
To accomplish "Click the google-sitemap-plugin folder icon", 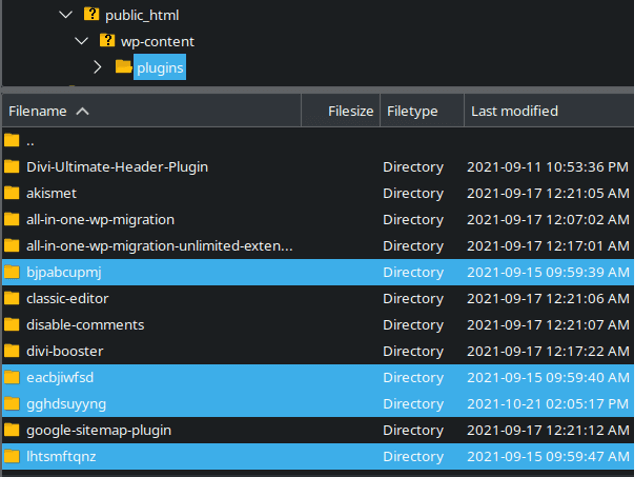I will coord(12,429).
